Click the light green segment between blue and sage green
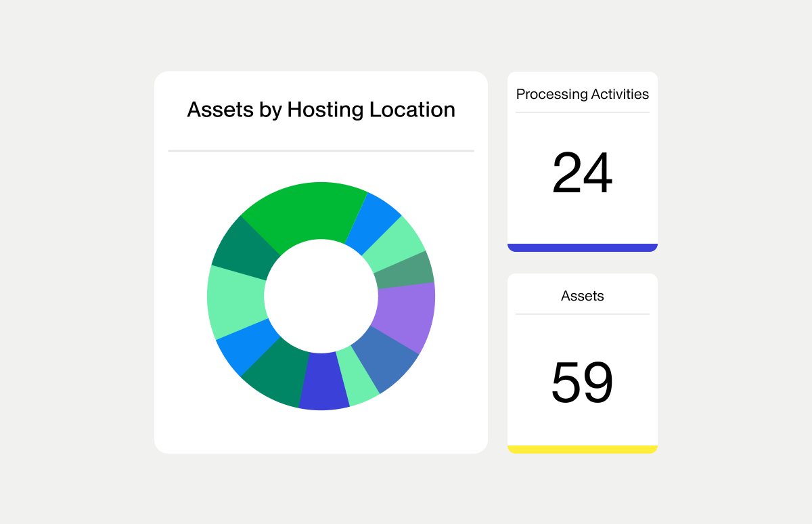Image resolution: width=812 pixels, height=524 pixels. pos(396,244)
